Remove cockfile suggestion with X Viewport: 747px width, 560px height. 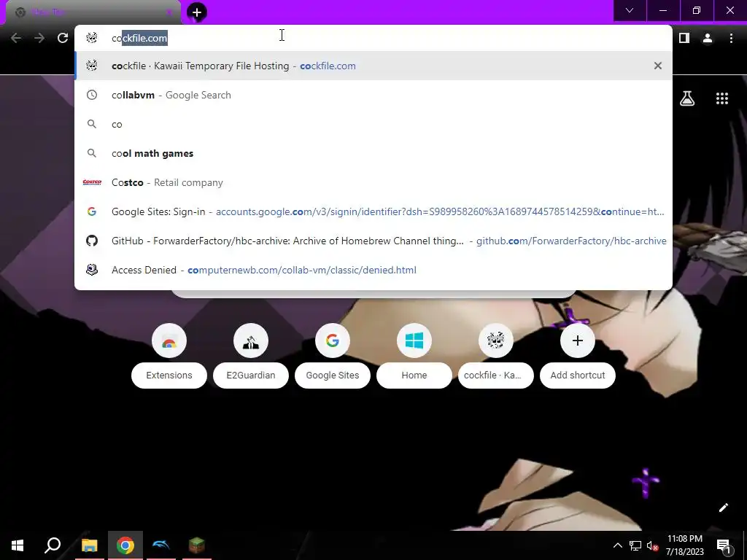[x=658, y=66]
